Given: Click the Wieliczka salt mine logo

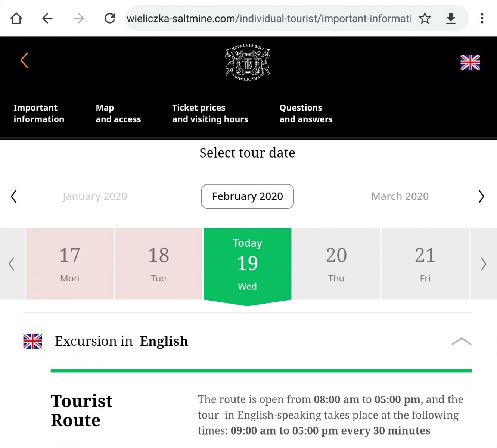Looking at the screenshot, I should coord(247,62).
